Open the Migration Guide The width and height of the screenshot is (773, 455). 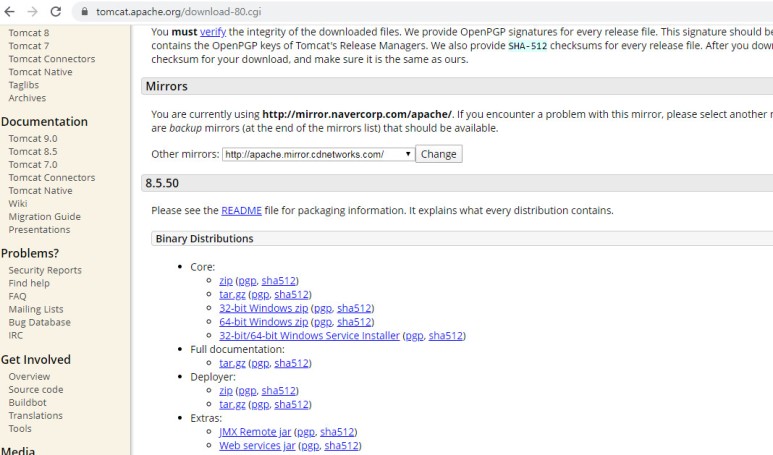44,217
